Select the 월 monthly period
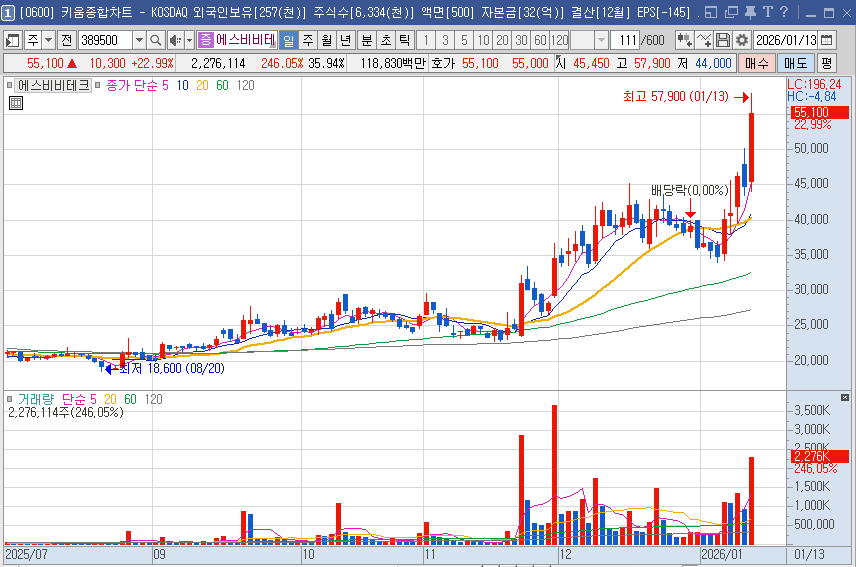Screen dimensions: 856x567 coord(326,40)
